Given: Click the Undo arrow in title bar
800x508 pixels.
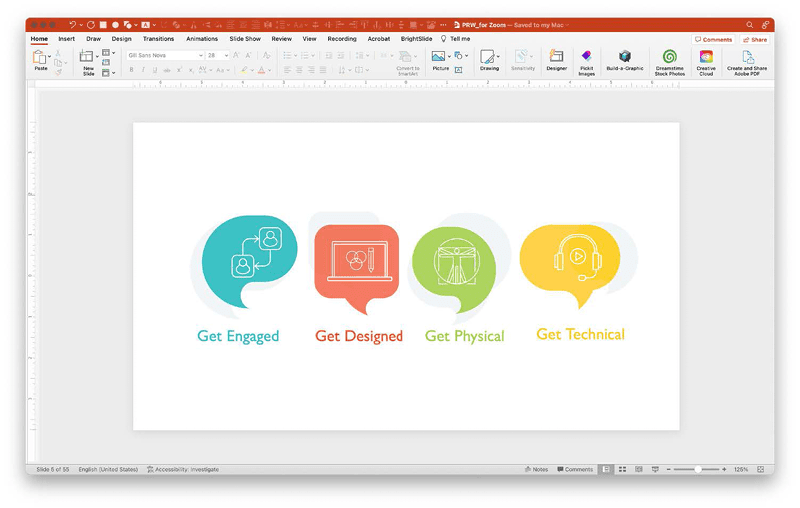Looking at the screenshot, I should point(72,24).
